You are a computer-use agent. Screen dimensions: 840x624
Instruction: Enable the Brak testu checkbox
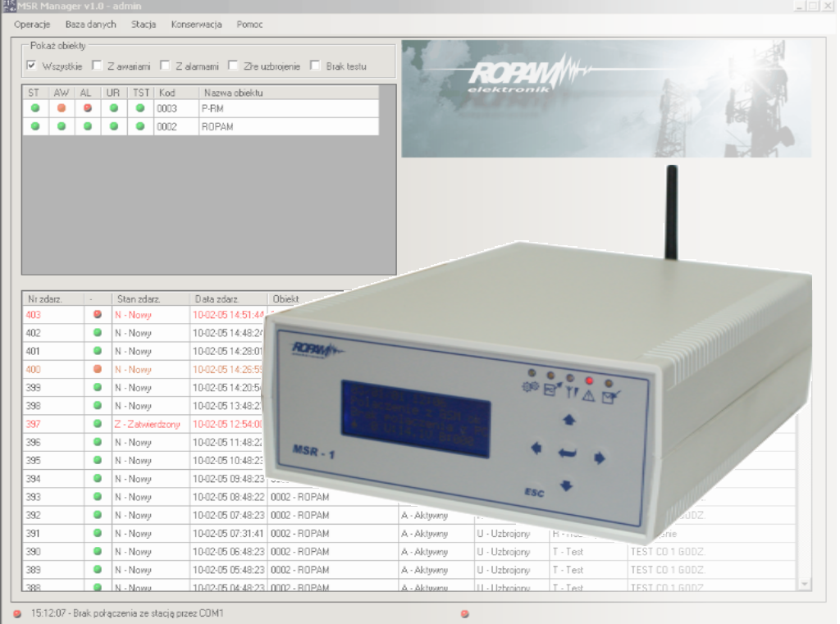click(x=315, y=66)
